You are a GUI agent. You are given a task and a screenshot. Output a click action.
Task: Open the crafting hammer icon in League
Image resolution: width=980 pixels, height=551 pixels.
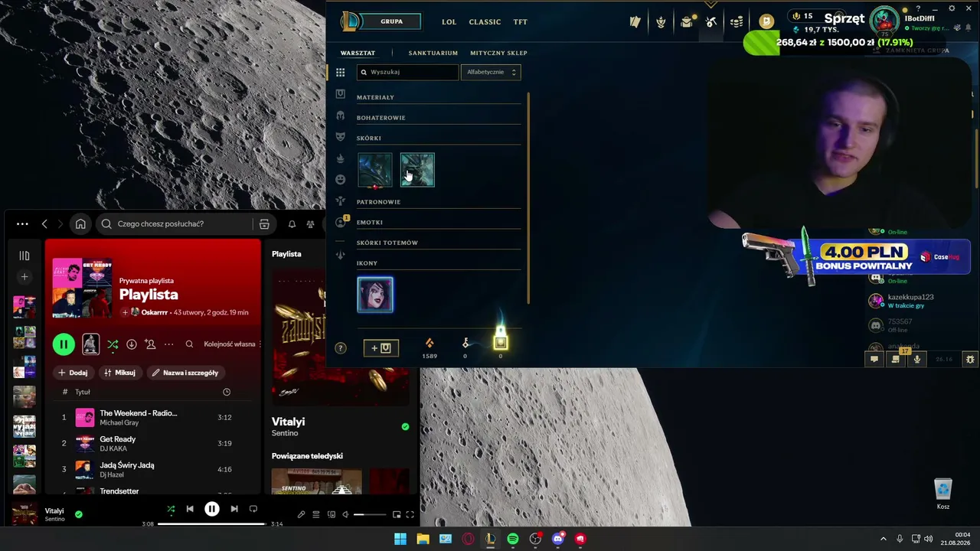click(x=711, y=21)
